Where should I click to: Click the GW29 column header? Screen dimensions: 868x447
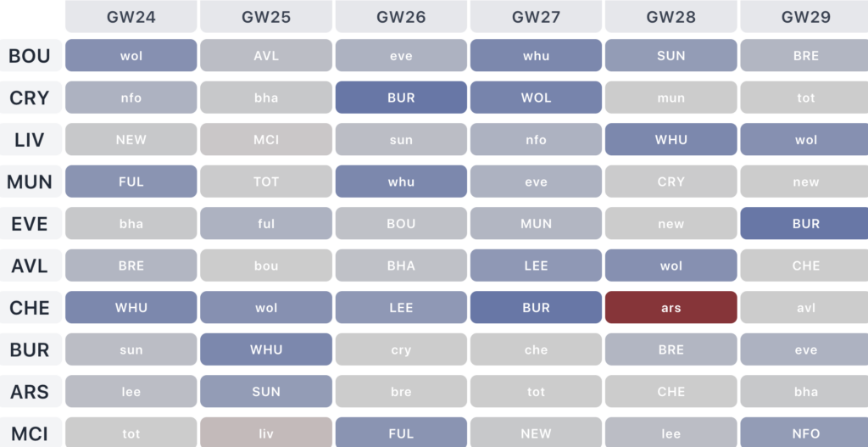(x=805, y=17)
